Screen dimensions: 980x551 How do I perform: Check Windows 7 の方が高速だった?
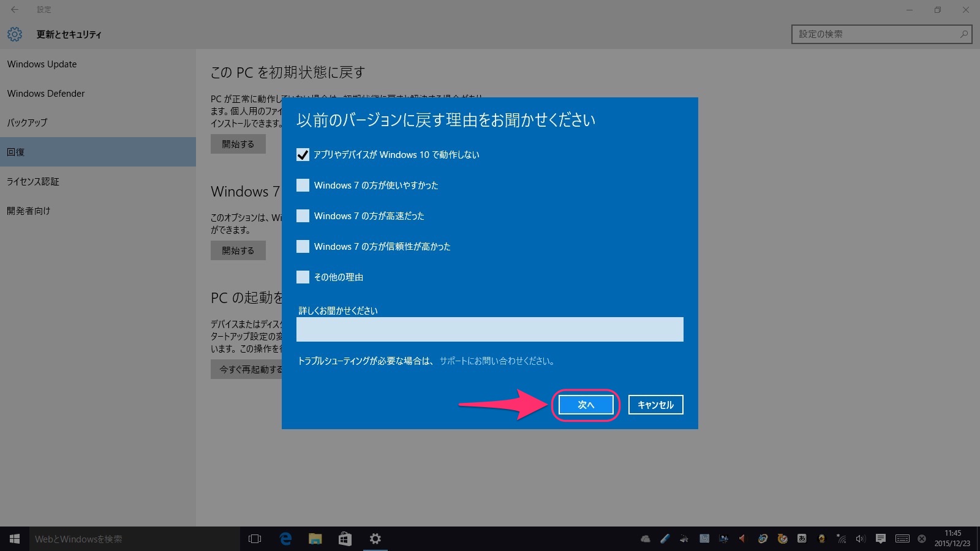[303, 216]
